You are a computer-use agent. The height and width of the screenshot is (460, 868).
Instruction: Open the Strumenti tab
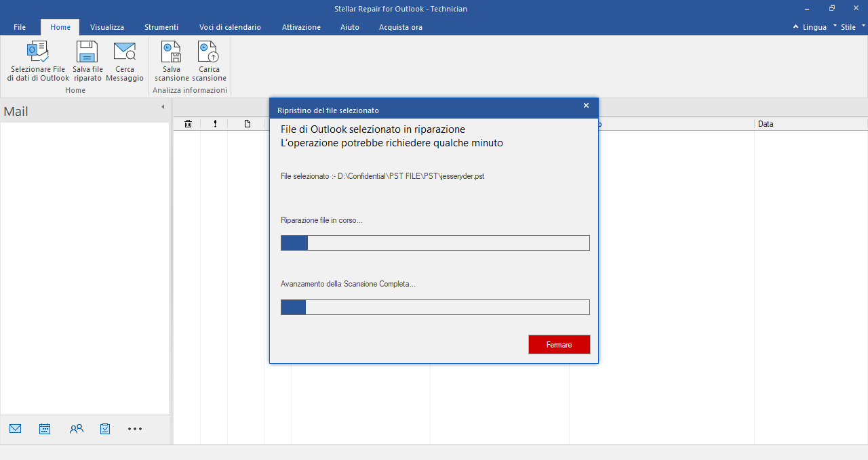161,27
